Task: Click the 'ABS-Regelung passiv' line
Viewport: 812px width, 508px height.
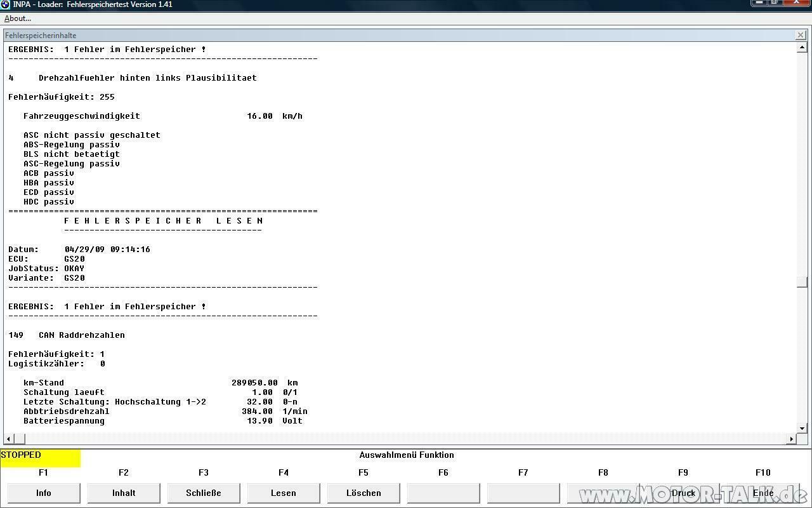Action: coord(72,145)
